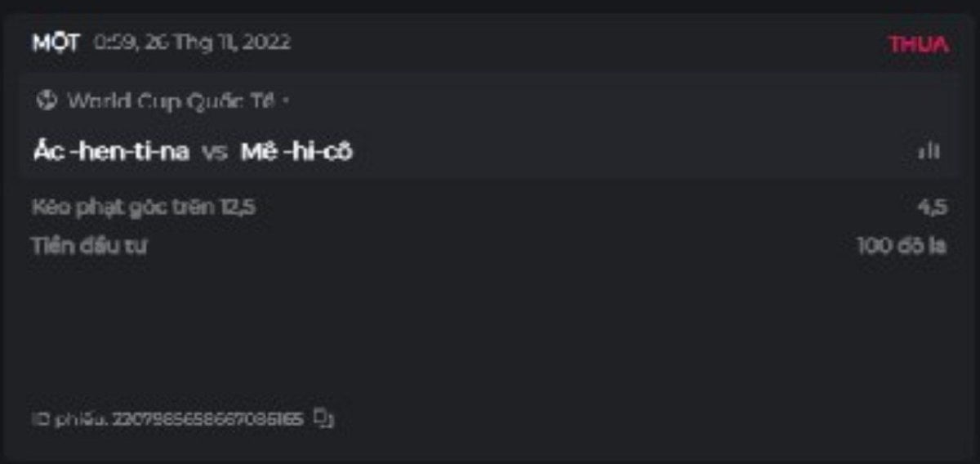Select the ticket ID number 2207985658667086165
Screen dimensions: 980x464
click(207, 419)
